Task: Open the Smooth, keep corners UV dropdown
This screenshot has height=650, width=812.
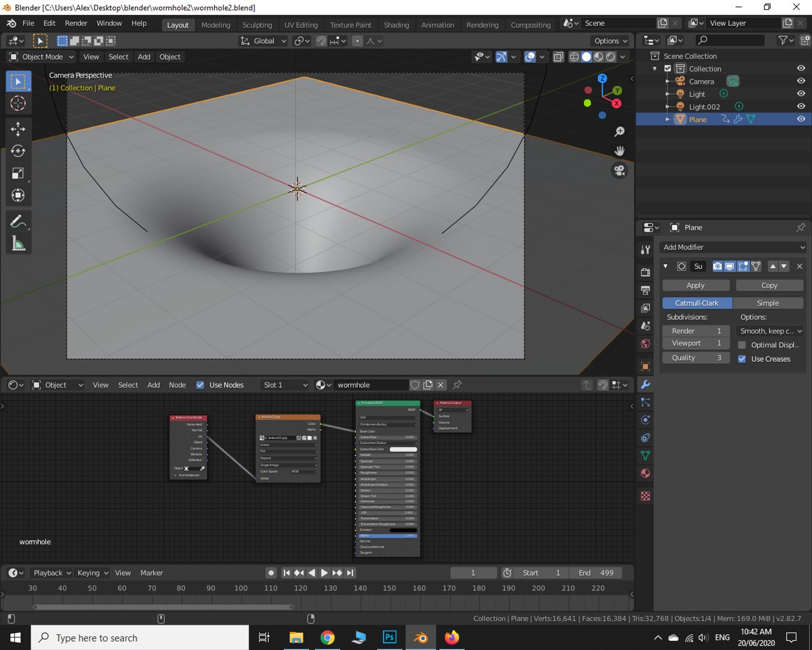Action: (x=770, y=331)
